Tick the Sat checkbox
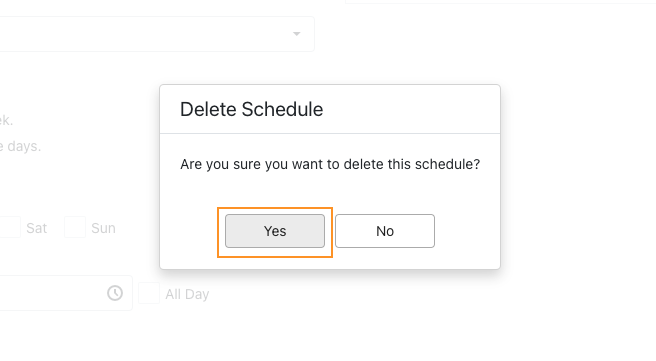This screenshot has width=656, height=361. tap(10, 227)
